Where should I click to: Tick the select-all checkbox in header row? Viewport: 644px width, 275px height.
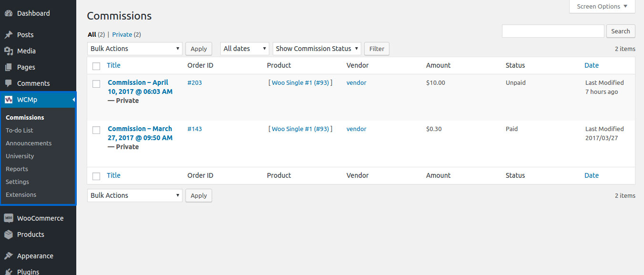(x=96, y=66)
